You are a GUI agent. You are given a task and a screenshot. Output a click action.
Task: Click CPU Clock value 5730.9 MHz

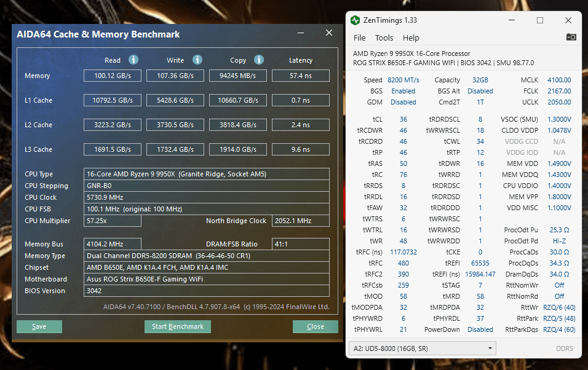click(207, 197)
